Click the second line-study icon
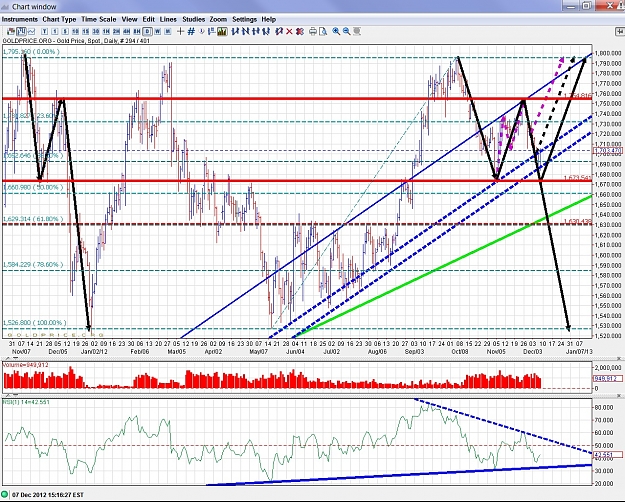The width and height of the screenshot is (625, 502). 246,31
